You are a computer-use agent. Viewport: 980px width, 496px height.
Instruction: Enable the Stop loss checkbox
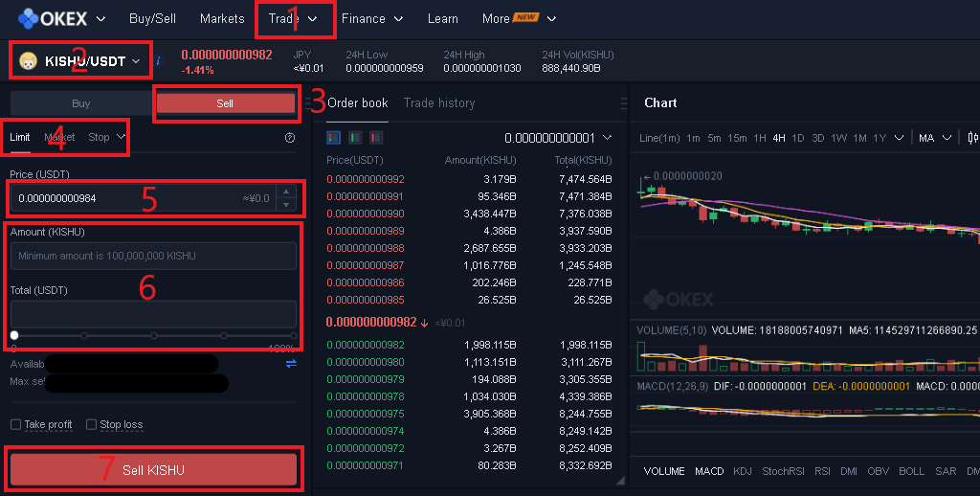91,425
